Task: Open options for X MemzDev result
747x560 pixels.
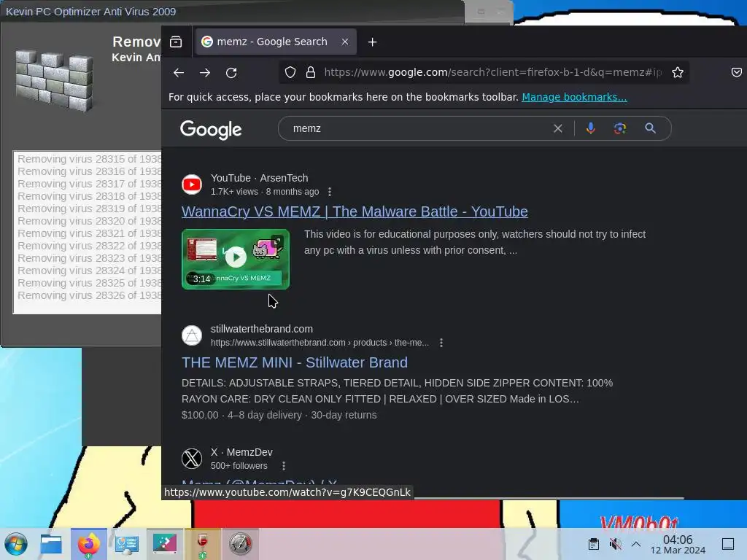Action: click(x=284, y=466)
